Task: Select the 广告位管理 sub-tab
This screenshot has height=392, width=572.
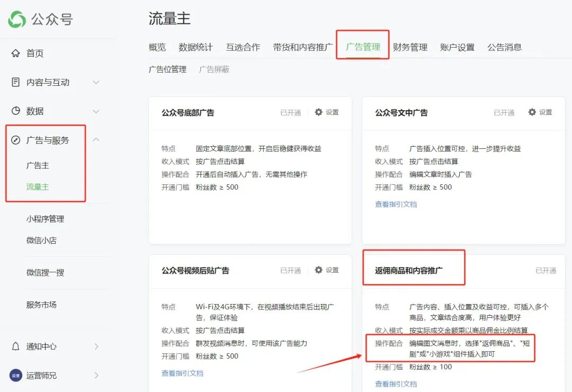Action: click(167, 69)
